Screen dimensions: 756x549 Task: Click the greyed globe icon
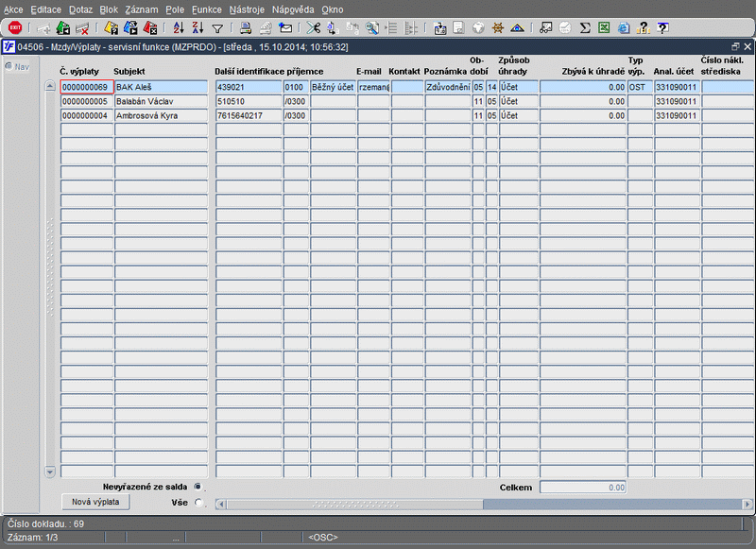coord(478,28)
